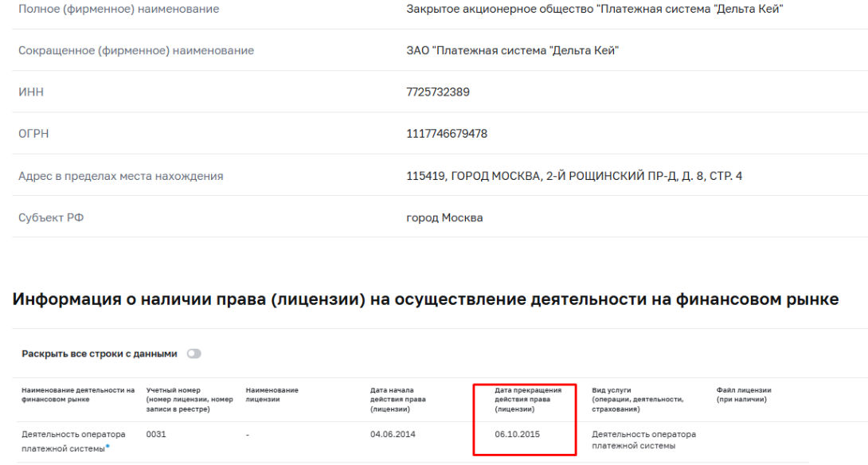Select the company address in Moscow

574,174
